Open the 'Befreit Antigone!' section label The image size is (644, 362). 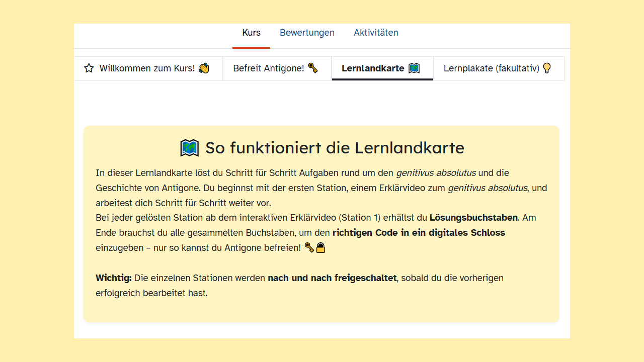coord(269,68)
